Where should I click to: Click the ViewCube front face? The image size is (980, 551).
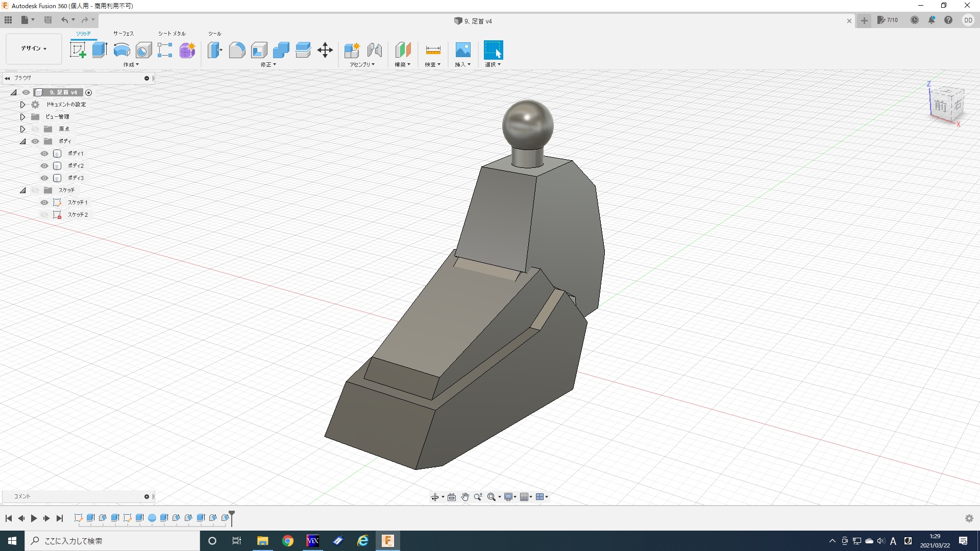point(940,106)
